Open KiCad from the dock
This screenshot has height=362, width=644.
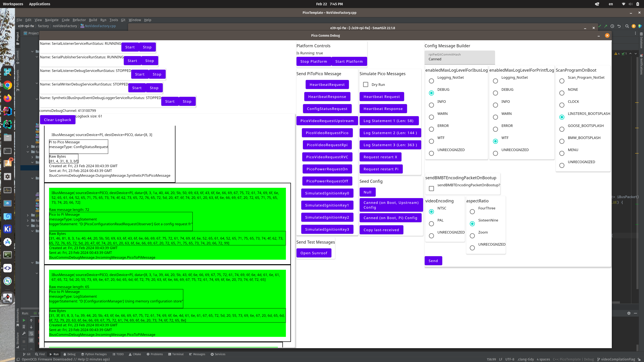click(x=8, y=229)
